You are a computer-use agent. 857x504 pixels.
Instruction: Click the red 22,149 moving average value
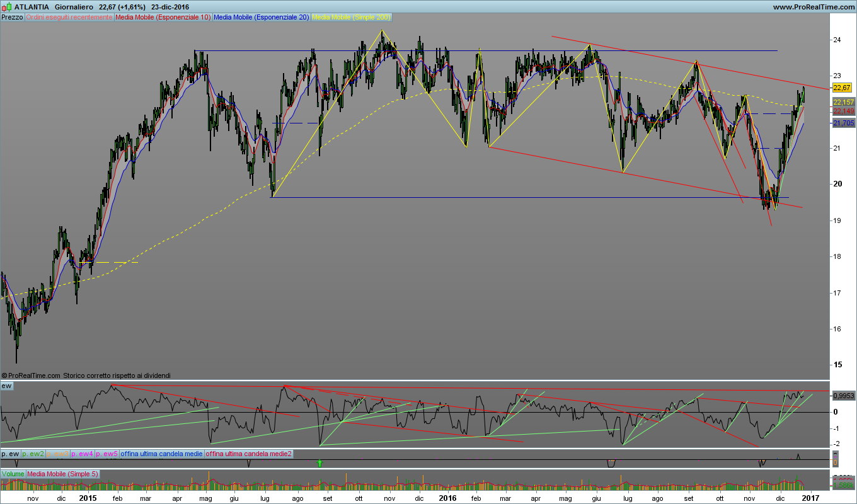click(843, 111)
